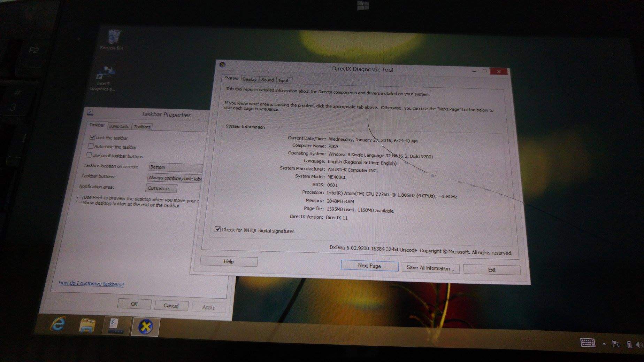Open Taskbar buttons combine dropdown
The height and width of the screenshot is (362, 644).
point(175,178)
